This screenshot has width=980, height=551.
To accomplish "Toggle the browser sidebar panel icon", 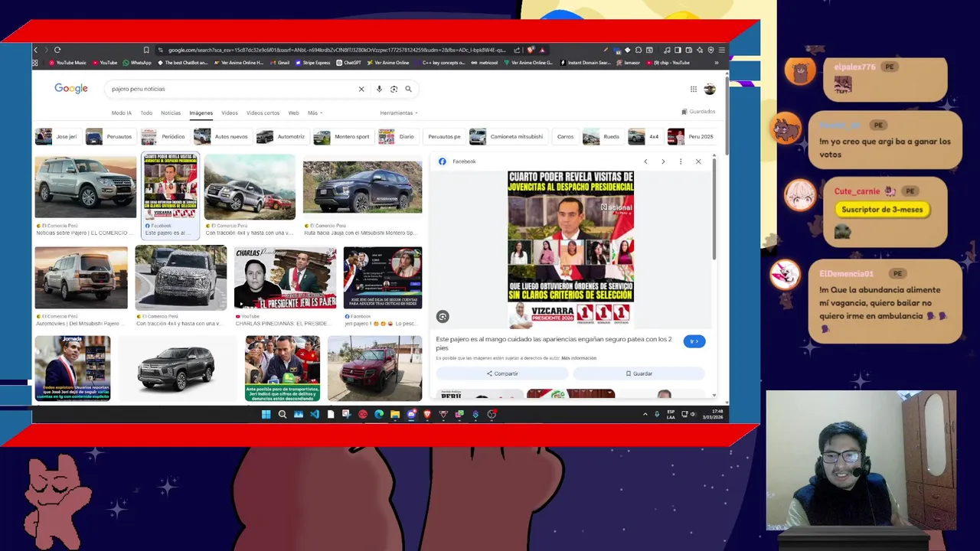I will 678,50.
